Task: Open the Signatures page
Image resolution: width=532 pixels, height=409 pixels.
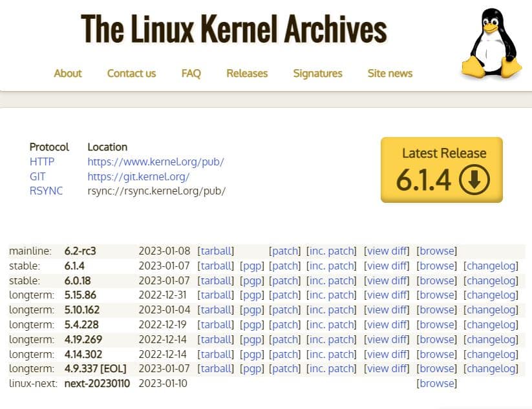Action: (317, 73)
